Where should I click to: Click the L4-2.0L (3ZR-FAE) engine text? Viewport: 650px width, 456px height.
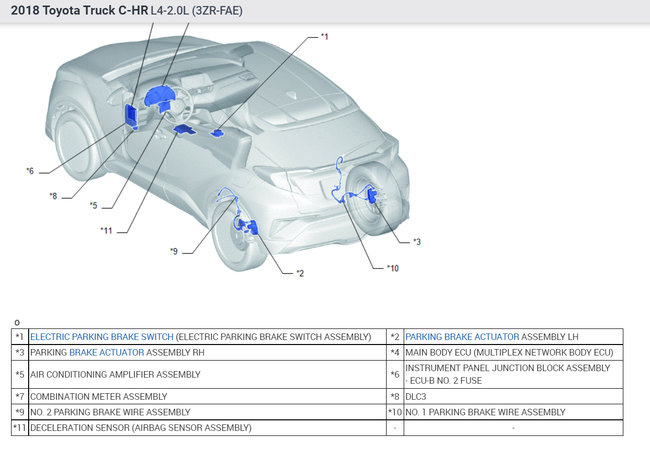[196, 10]
